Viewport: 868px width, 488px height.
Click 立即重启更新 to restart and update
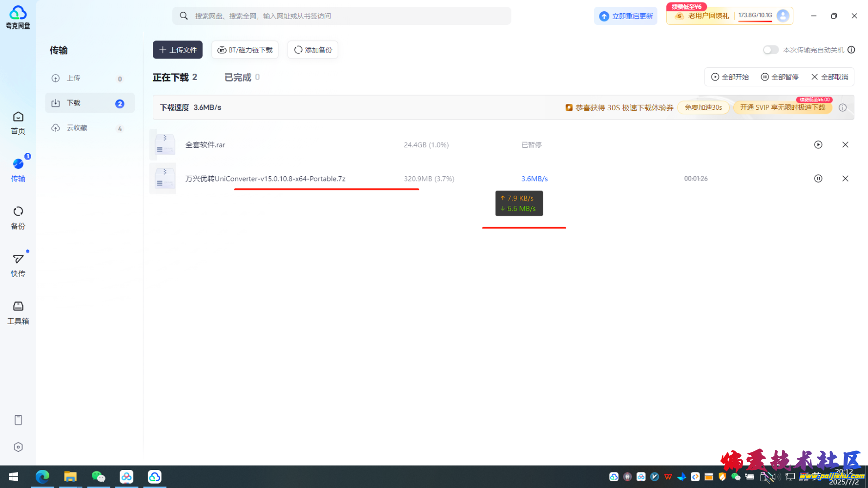pos(625,16)
